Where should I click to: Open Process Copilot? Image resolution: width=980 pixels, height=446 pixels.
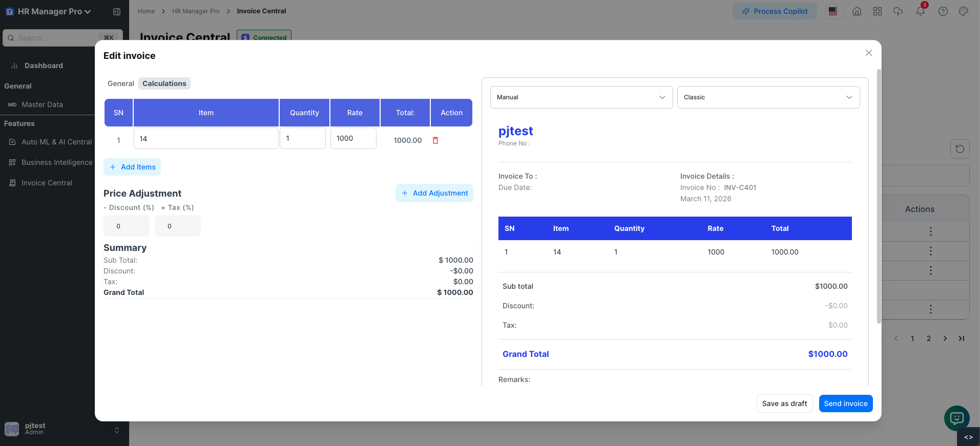775,11
